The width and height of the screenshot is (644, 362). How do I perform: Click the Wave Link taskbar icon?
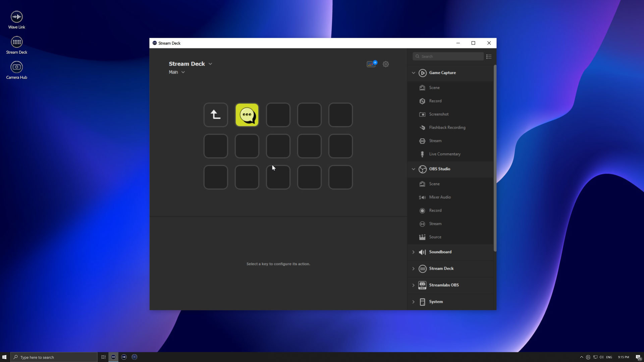click(x=124, y=357)
